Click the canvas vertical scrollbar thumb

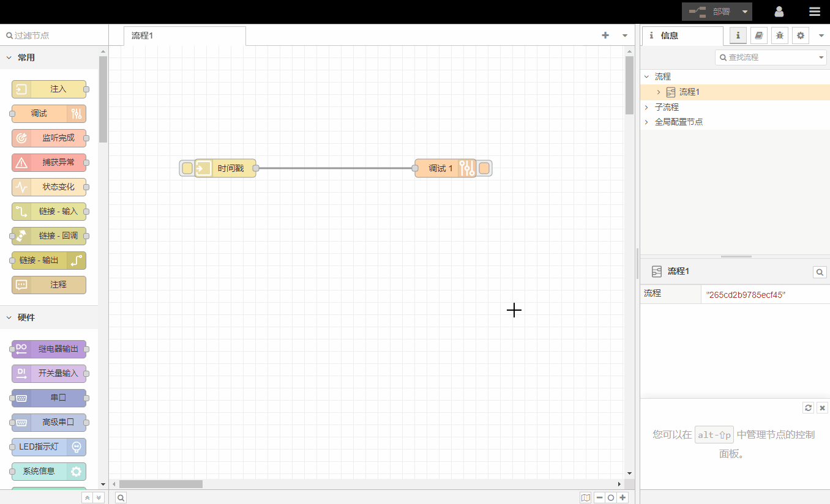[x=629, y=86]
